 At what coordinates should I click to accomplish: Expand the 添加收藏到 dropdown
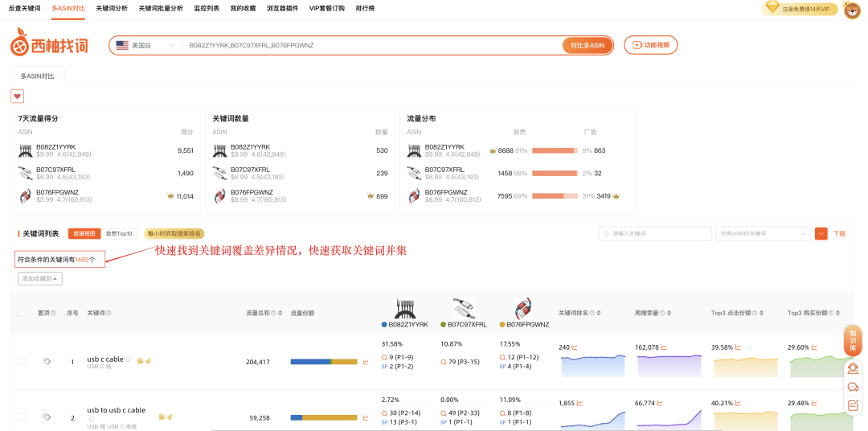40,279
